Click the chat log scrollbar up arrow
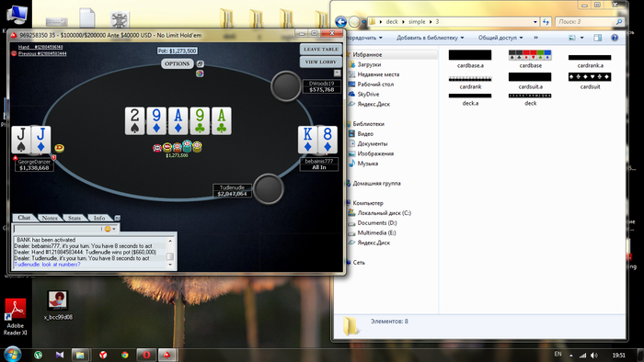644x362 pixels. 170,241
